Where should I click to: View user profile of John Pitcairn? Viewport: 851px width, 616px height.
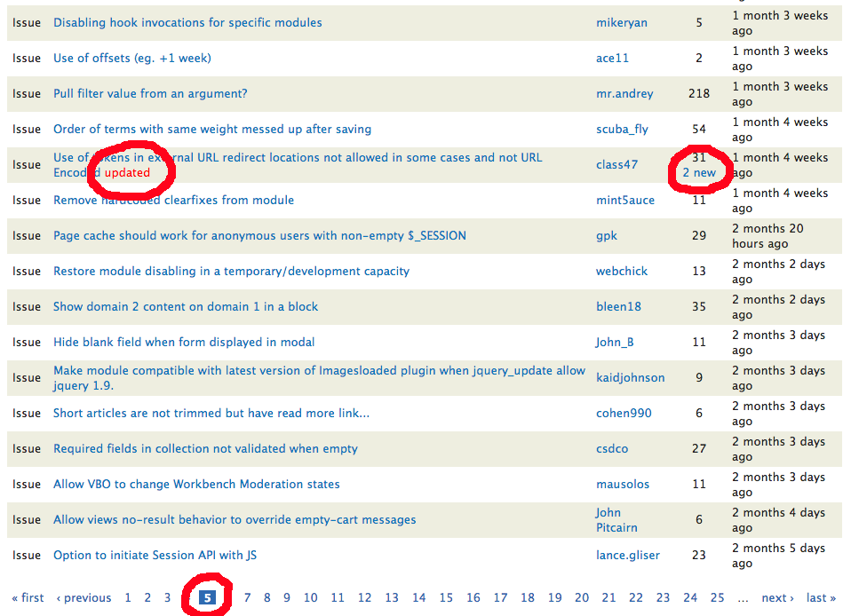pyautogui.click(x=615, y=519)
